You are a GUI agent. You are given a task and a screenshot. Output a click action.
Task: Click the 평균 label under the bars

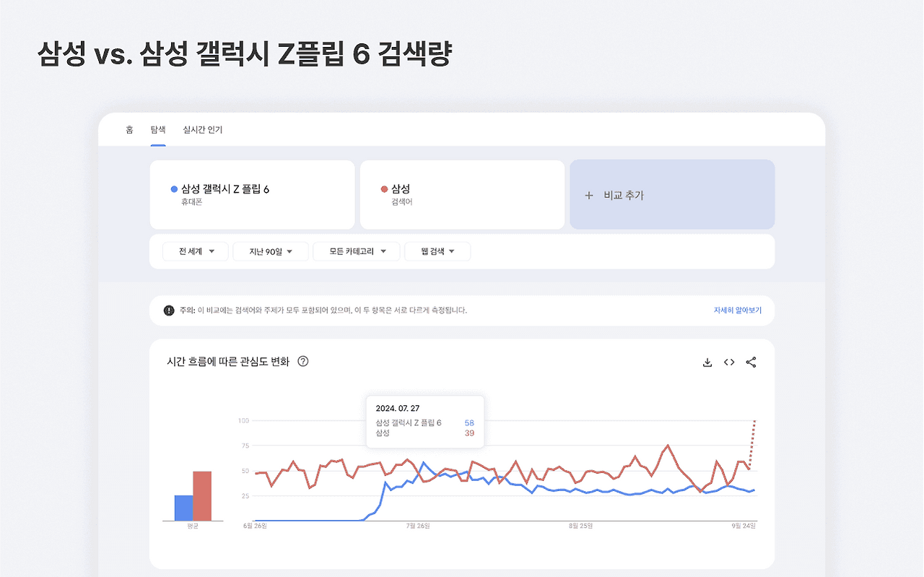point(192,526)
